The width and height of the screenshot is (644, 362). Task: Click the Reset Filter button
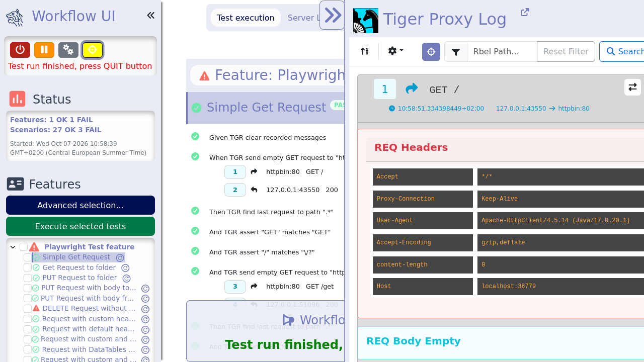566,52
